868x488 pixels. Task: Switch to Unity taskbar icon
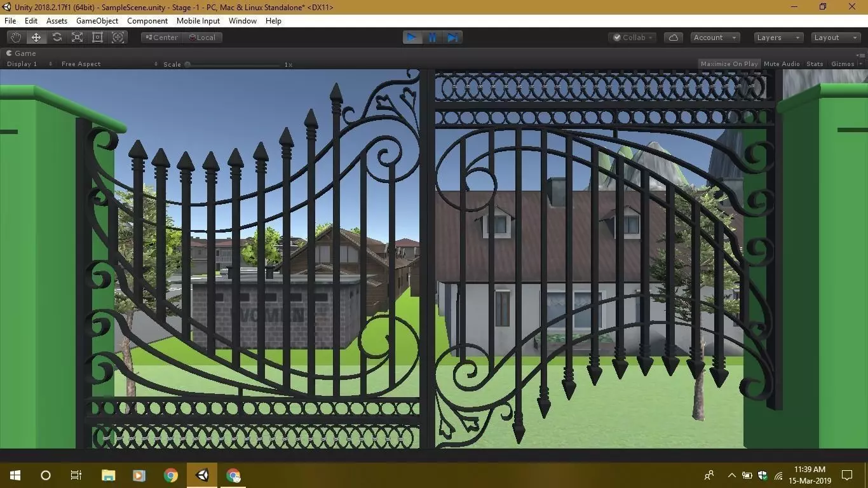tap(202, 475)
